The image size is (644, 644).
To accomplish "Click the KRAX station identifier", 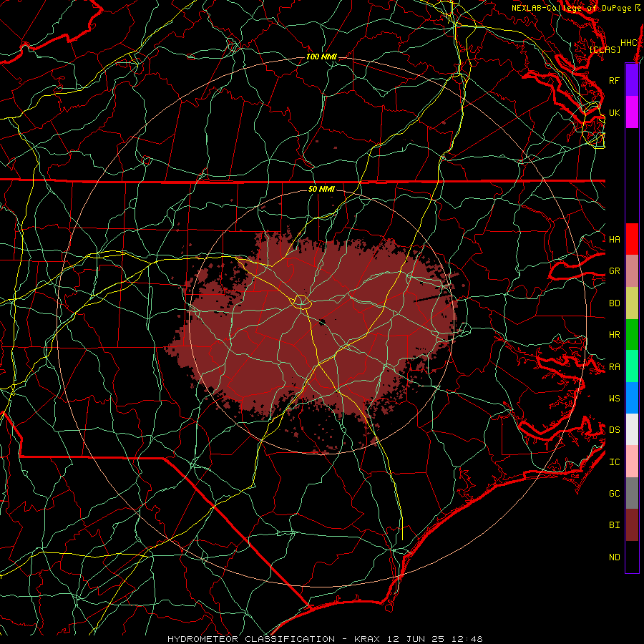I will tap(366, 639).
